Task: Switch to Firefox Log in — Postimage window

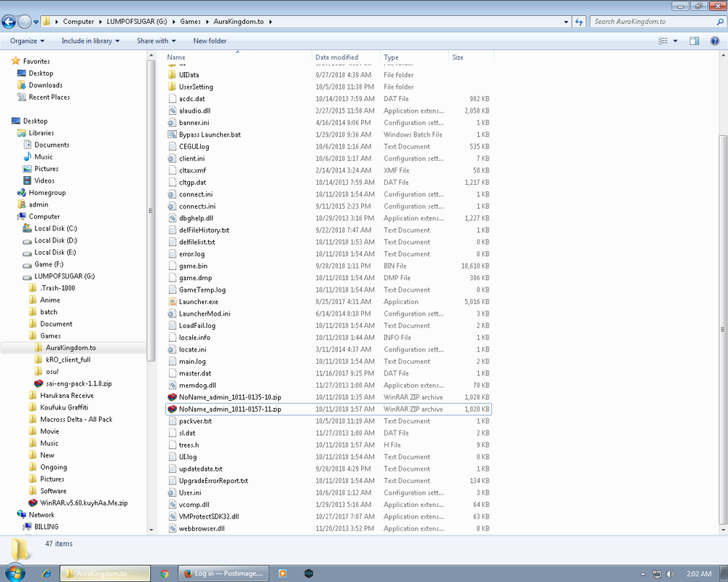Action: [x=223, y=574]
